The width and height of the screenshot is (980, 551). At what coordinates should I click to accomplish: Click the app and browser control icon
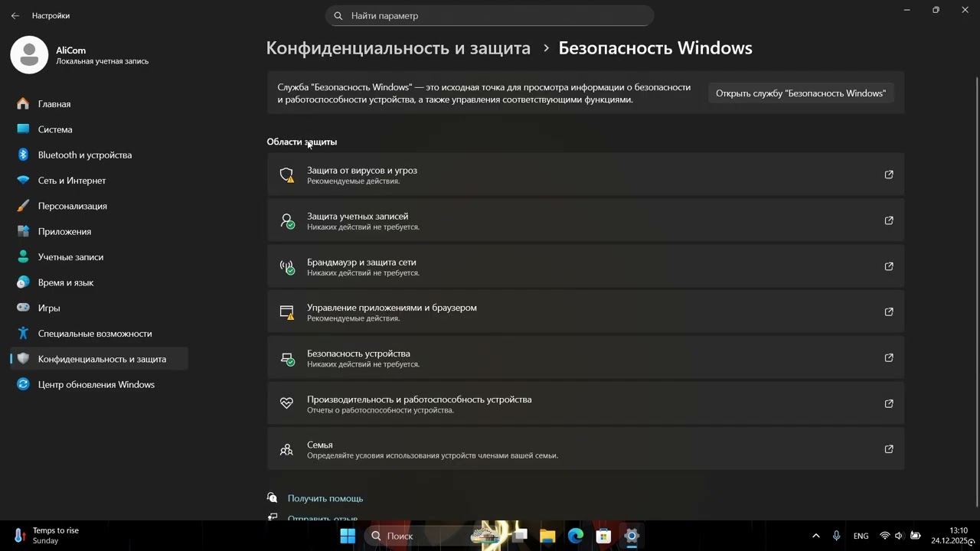286,312
